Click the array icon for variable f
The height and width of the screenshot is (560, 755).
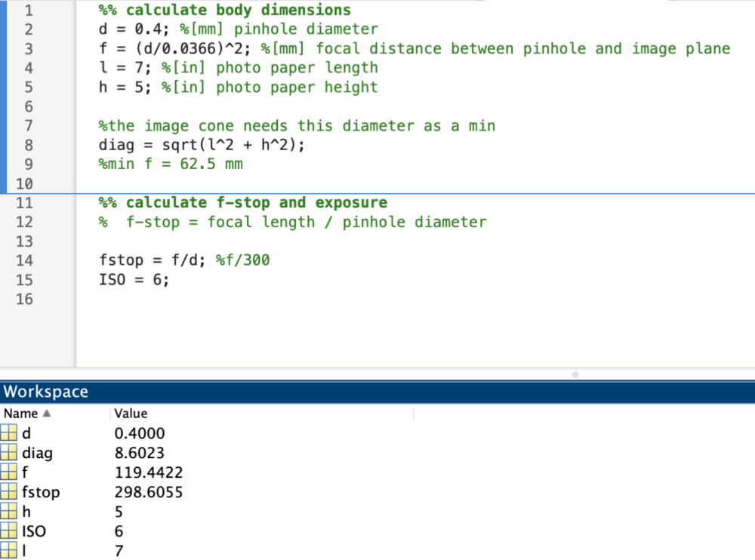click(8, 472)
